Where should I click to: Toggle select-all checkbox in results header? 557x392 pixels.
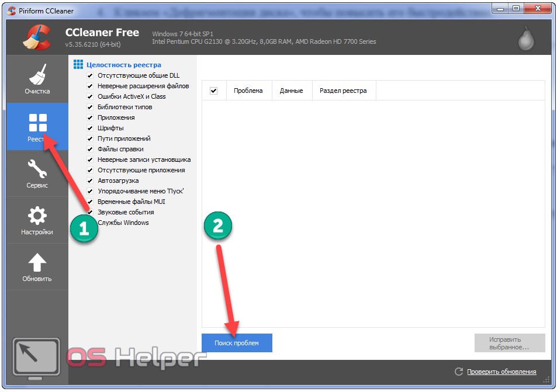pos(213,91)
